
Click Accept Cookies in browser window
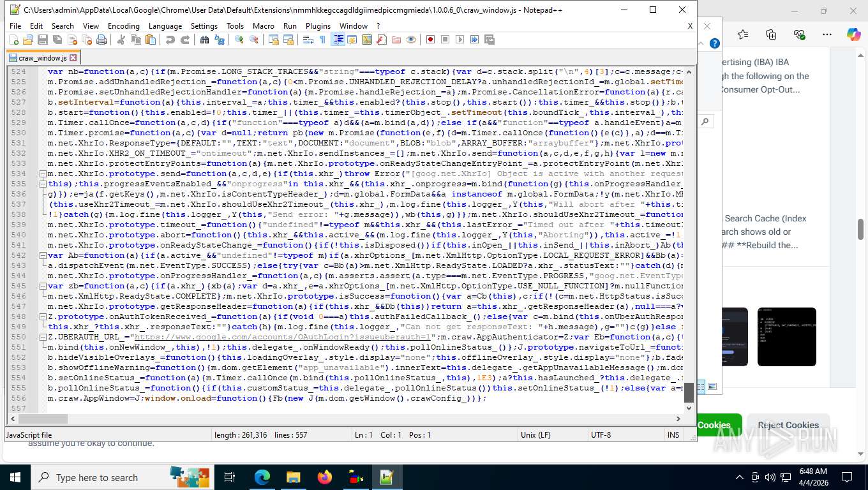pos(714,425)
